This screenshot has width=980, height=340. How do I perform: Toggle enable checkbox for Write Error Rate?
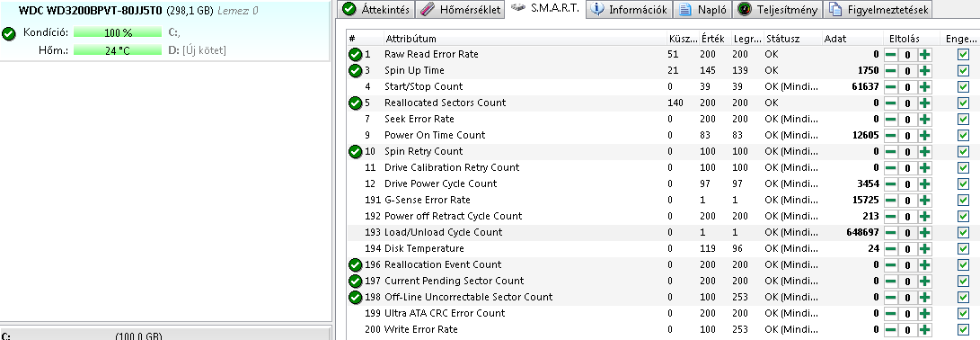pyautogui.click(x=963, y=330)
